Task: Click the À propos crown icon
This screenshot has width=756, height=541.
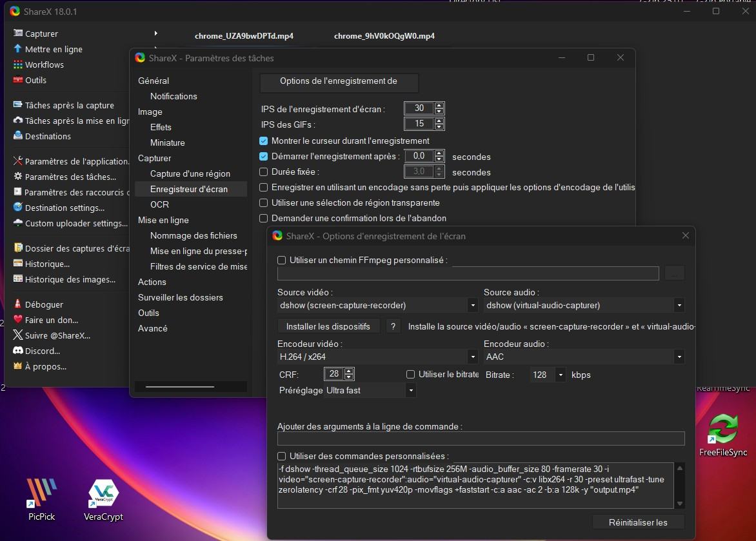Action: 18,366
